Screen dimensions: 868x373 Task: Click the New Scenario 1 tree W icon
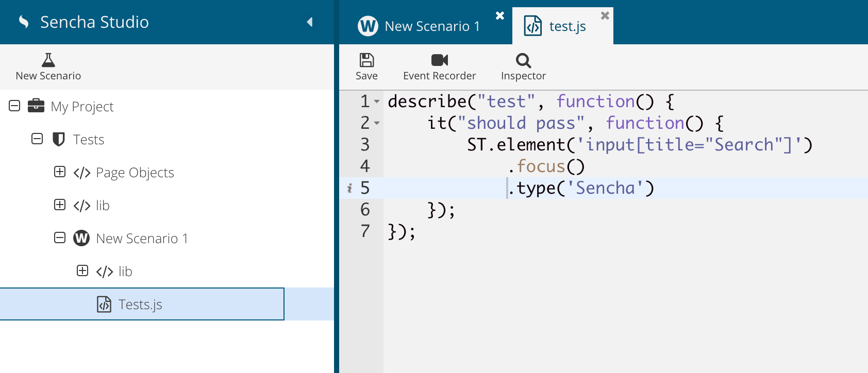pyautogui.click(x=81, y=238)
